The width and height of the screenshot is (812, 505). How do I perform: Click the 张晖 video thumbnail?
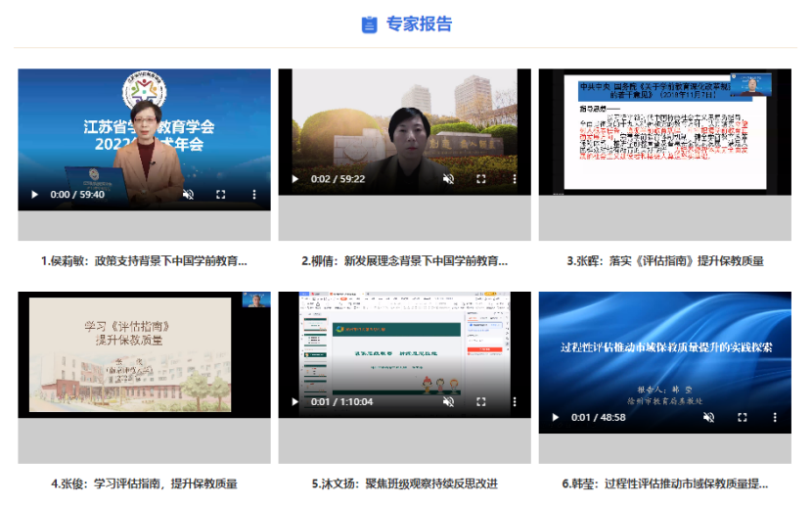[x=664, y=127]
